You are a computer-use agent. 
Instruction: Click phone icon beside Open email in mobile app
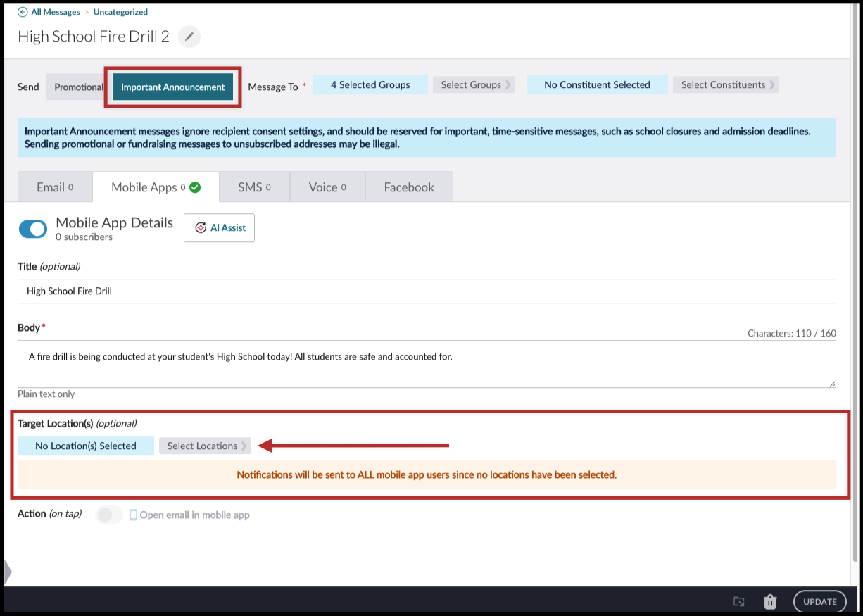click(x=133, y=515)
